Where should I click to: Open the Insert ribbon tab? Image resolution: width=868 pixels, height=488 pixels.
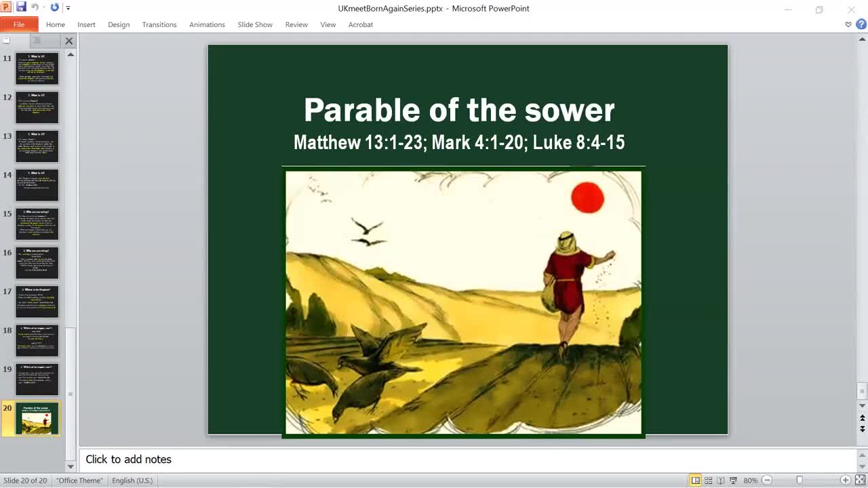click(x=86, y=24)
